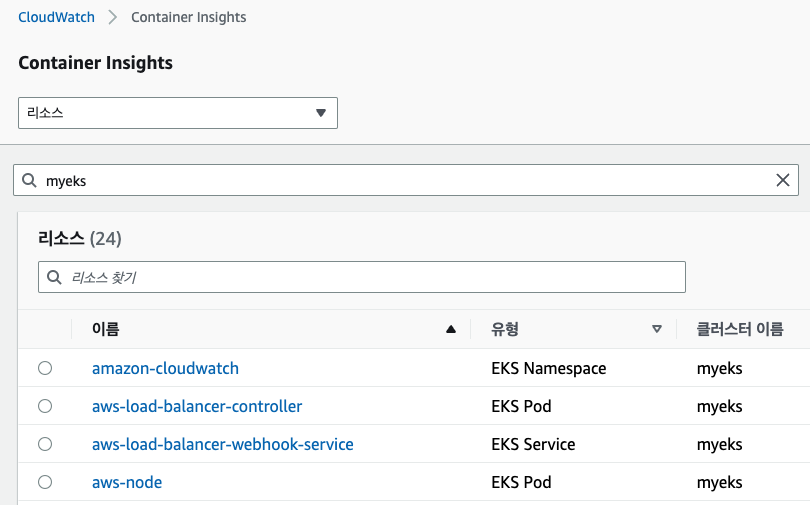This screenshot has height=505, width=810.
Task: Click myeks cluster cell in webhook-service row
Action: tap(720, 445)
